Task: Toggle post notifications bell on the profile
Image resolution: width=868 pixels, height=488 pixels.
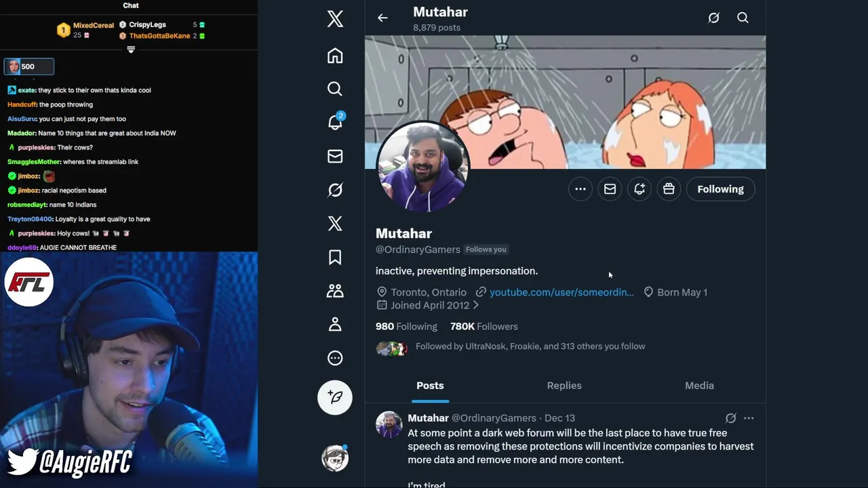Action: 639,189
